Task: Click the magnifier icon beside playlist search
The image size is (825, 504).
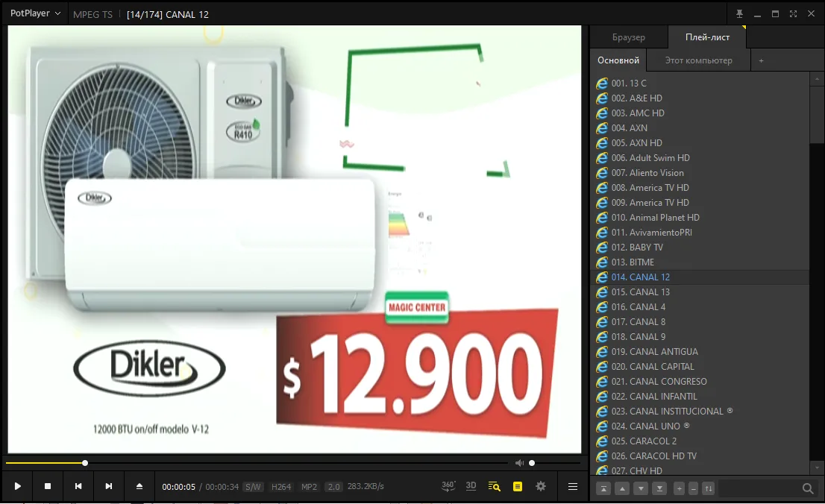Action: point(808,489)
